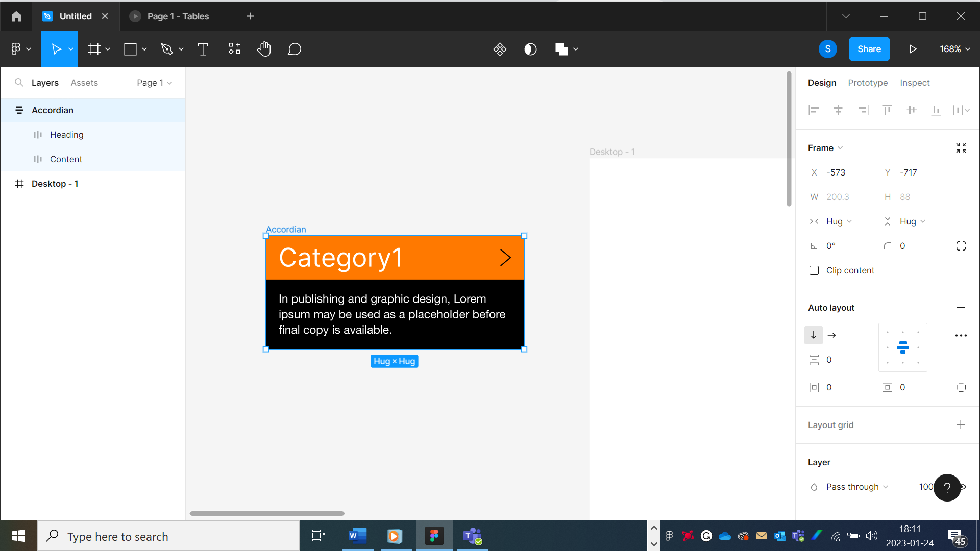
Task: Align selection to left
Action: tap(814, 110)
